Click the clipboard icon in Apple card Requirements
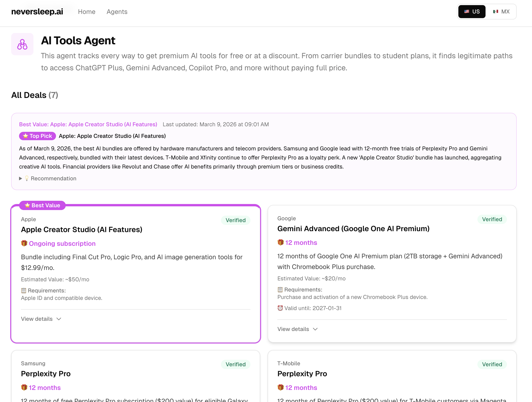The width and height of the screenshot is (532, 402). point(23,290)
